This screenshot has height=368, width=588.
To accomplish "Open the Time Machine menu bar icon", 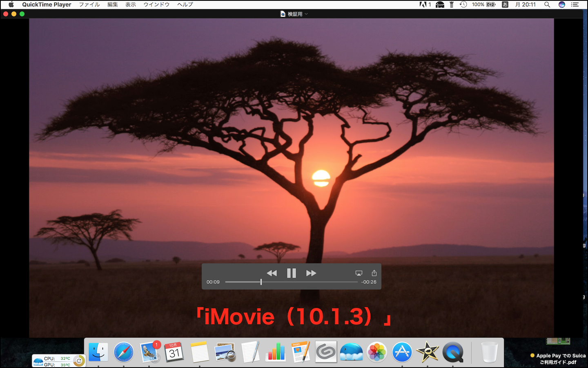I will tap(463, 4).
